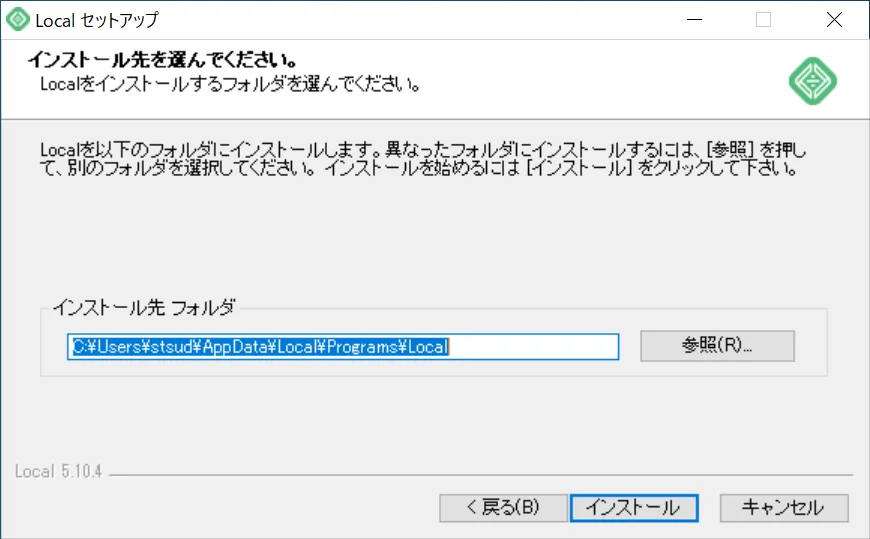Click the 'インストール先を選んでください。' heading
The image size is (870, 539).
click(163, 59)
